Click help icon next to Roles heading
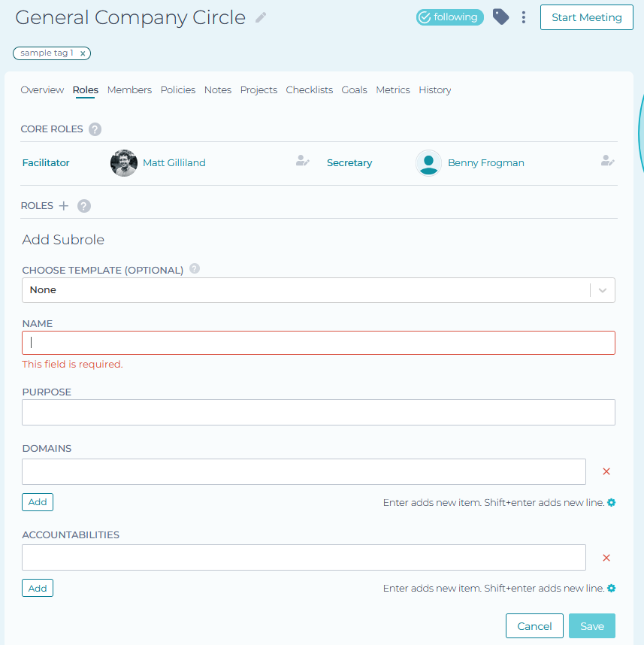This screenshot has width=644, height=645. coord(84,206)
